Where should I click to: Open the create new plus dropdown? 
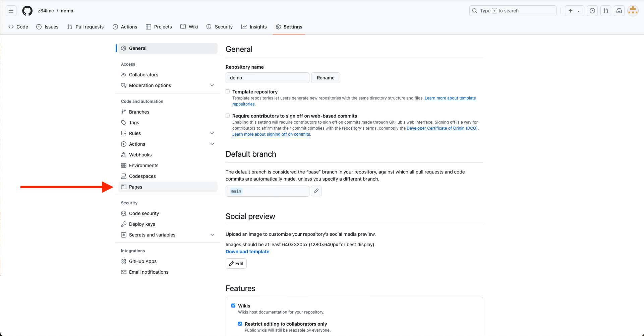(x=574, y=11)
